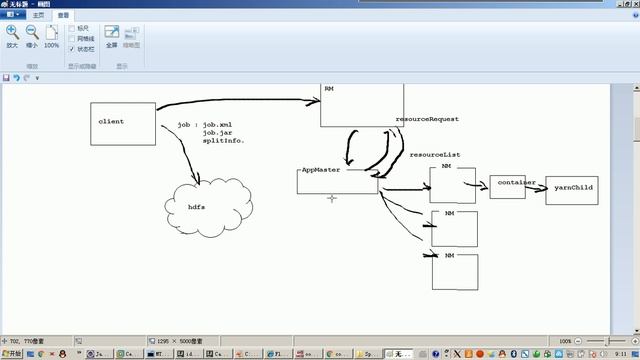Click the penguin quick launch icon
This screenshot has height=360, width=640.
(x=62, y=354)
